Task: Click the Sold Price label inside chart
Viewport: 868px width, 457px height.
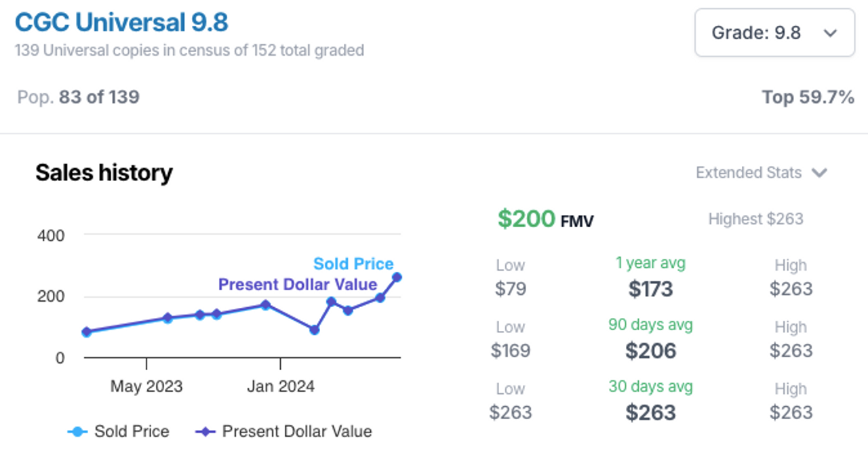Action: point(353,264)
